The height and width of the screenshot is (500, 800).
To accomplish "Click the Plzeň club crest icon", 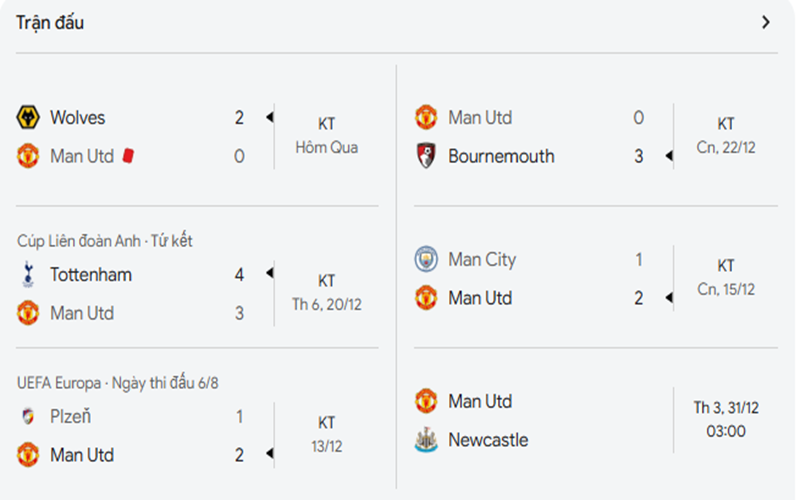I will (x=28, y=417).
